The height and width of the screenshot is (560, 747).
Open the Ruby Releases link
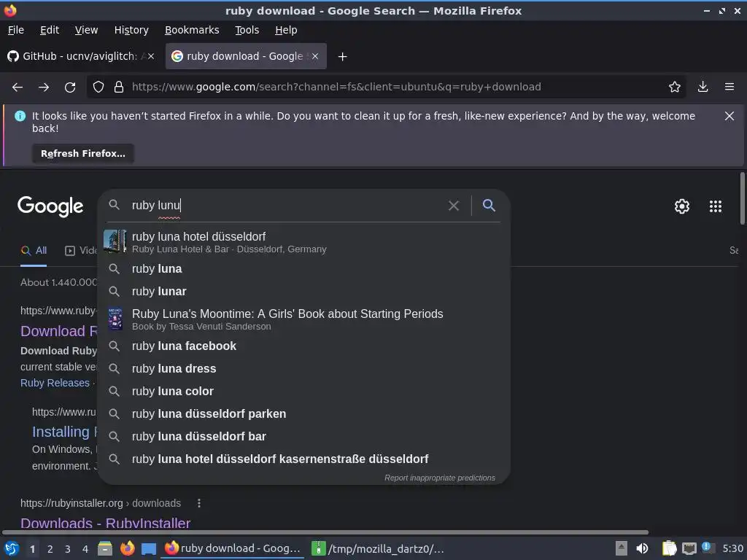pyautogui.click(x=55, y=384)
